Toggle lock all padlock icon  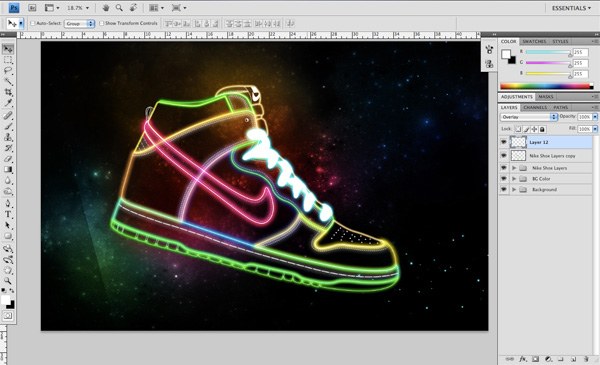(x=542, y=129)
